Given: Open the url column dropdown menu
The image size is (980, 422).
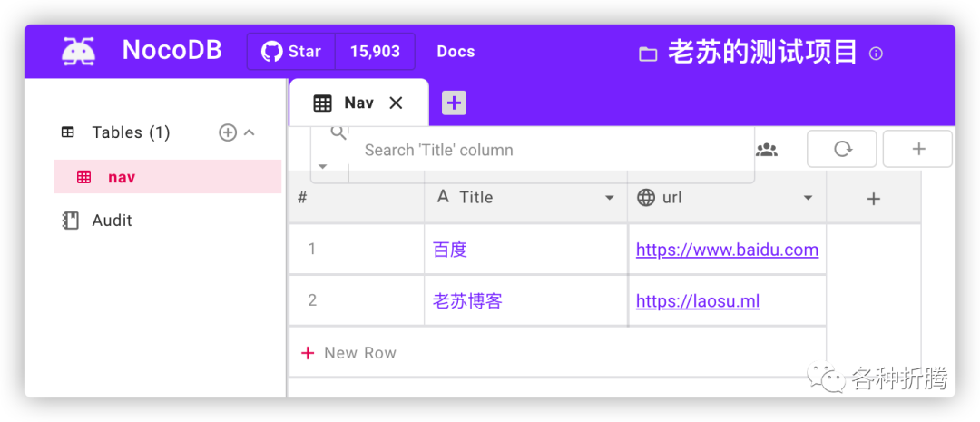Looking at the screenshot, I should pyautogui.click(x=808, y=198).
